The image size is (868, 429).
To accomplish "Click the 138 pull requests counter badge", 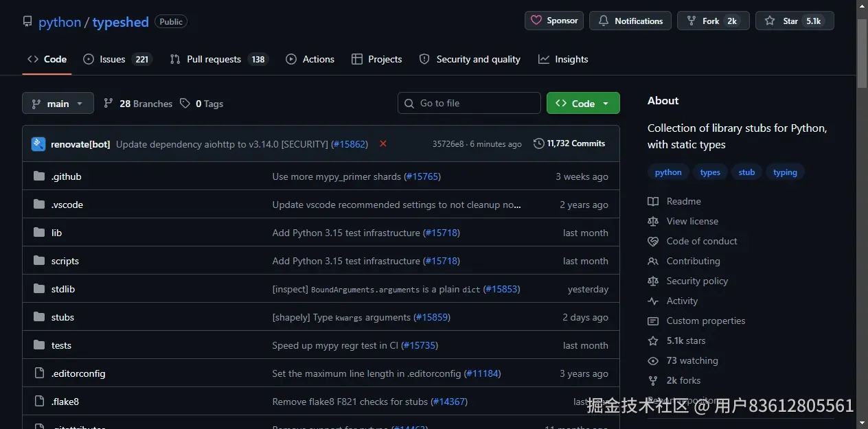I will point(258,59).
